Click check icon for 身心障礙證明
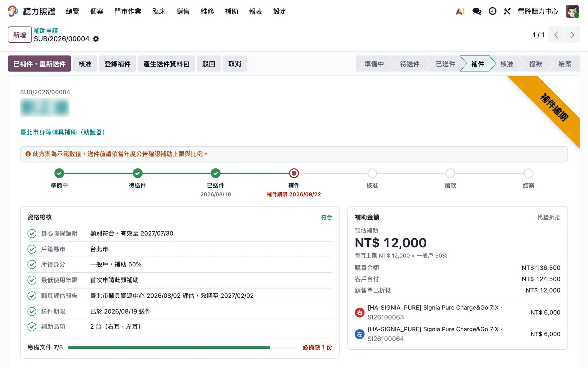 32,233
